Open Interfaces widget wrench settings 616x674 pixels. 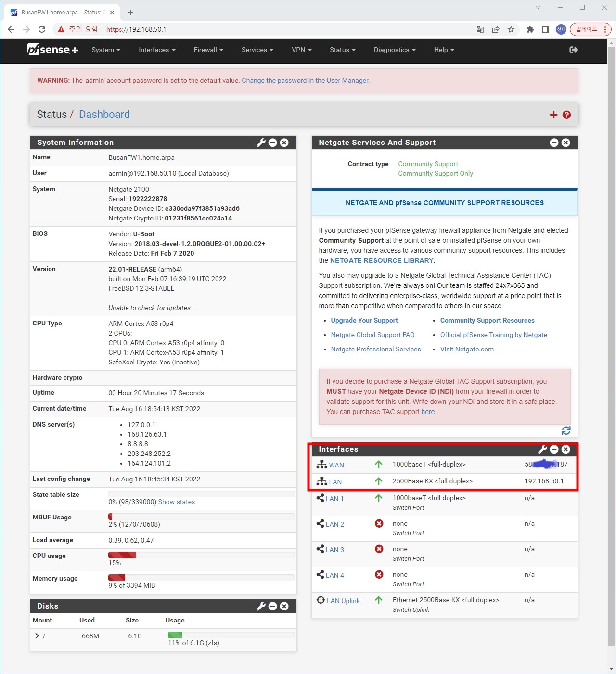542,449
